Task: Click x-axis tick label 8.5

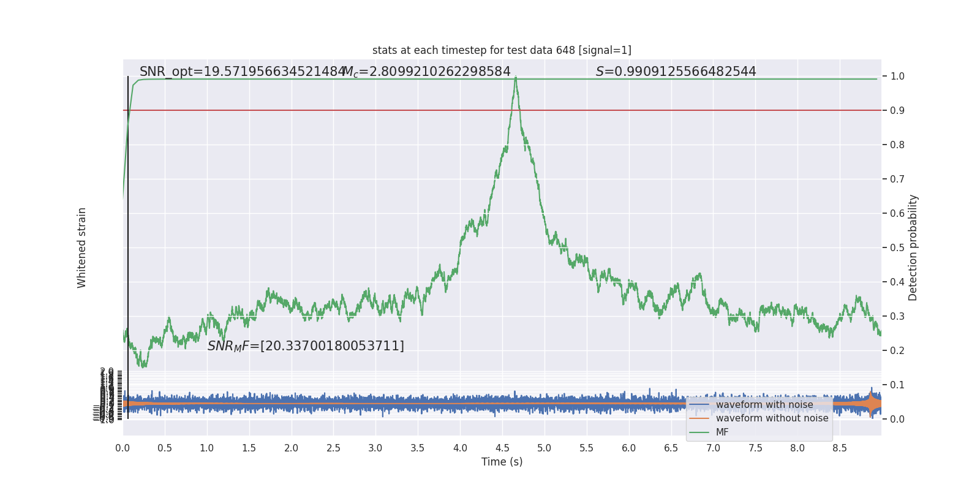Action: [x=840, y=448]
